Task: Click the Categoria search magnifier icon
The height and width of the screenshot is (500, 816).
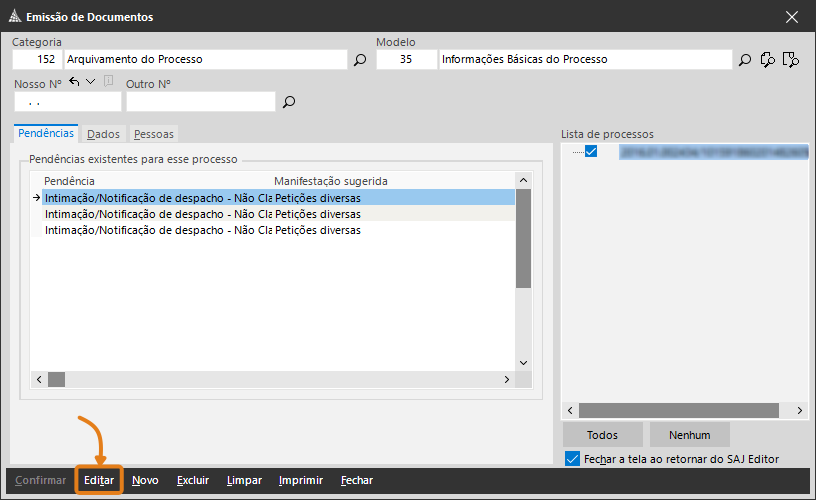Action: (x=360, y=60)
